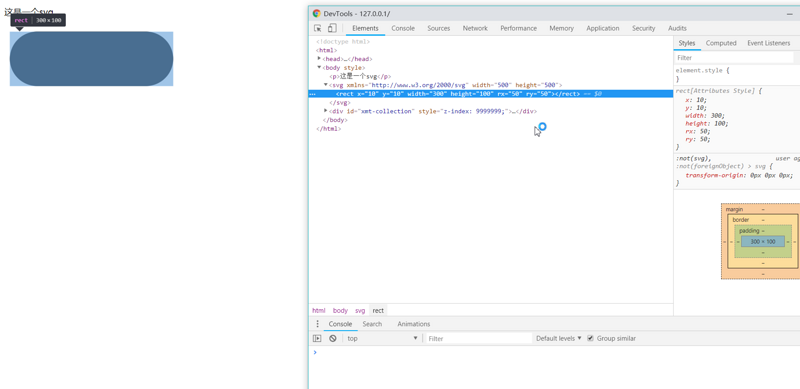This screenshot has width=800, height=389.
Task: Focus the console Filter field
Action: point(480,338)
